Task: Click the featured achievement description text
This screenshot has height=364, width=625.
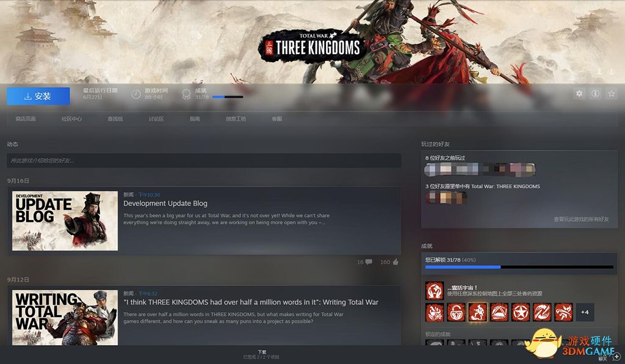Action: pyautogui.click(x=494, y=293)
